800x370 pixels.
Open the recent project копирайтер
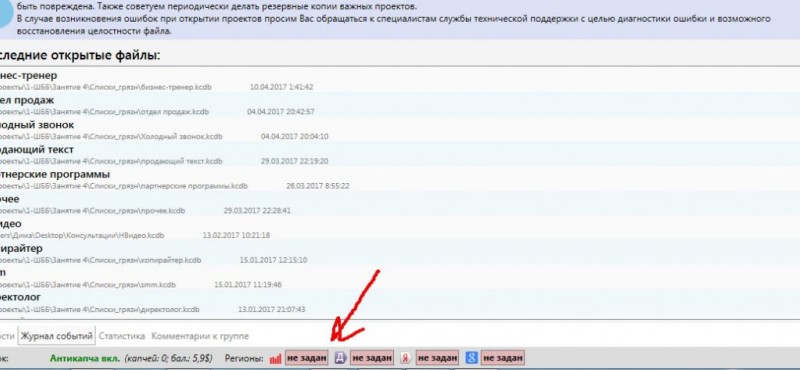pos(21,248)
